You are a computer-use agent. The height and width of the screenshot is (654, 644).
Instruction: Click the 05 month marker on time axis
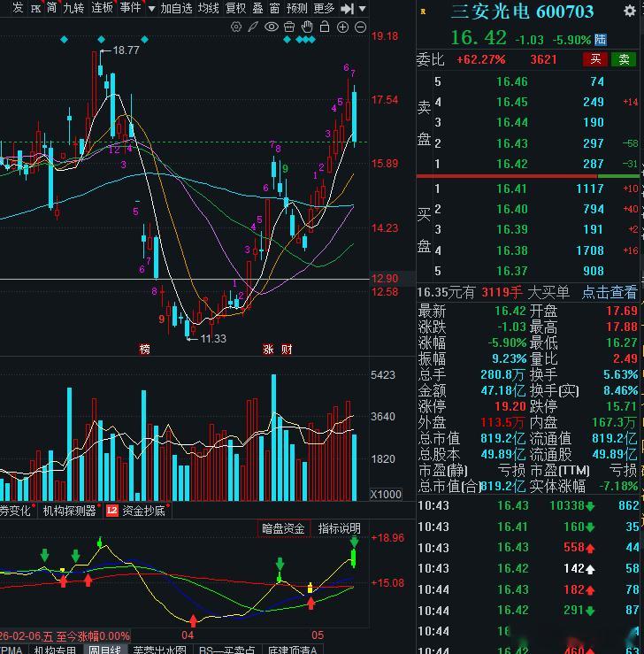318,635
